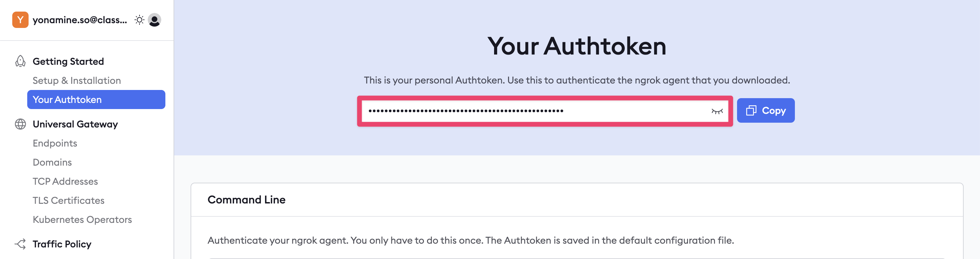Open Kubernetes Operators
The width and height of the screenshot is (980, 259).
point(82,219)
